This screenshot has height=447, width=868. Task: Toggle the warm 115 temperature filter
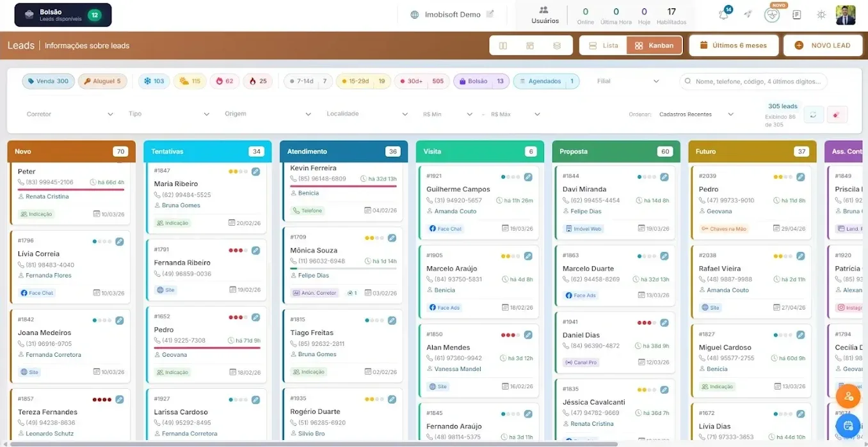pos(190,81)
